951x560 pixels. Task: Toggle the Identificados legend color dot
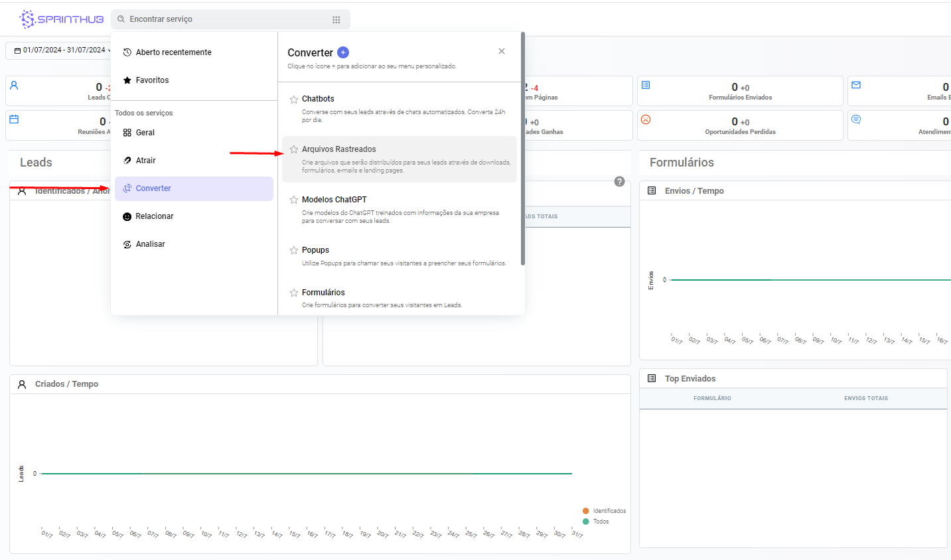(586, 511)
